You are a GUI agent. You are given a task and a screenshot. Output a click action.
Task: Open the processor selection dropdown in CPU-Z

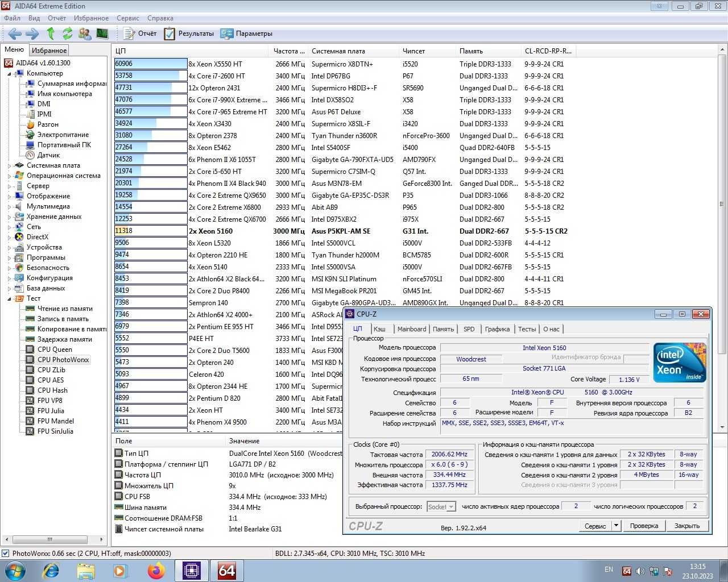(441, 506)
